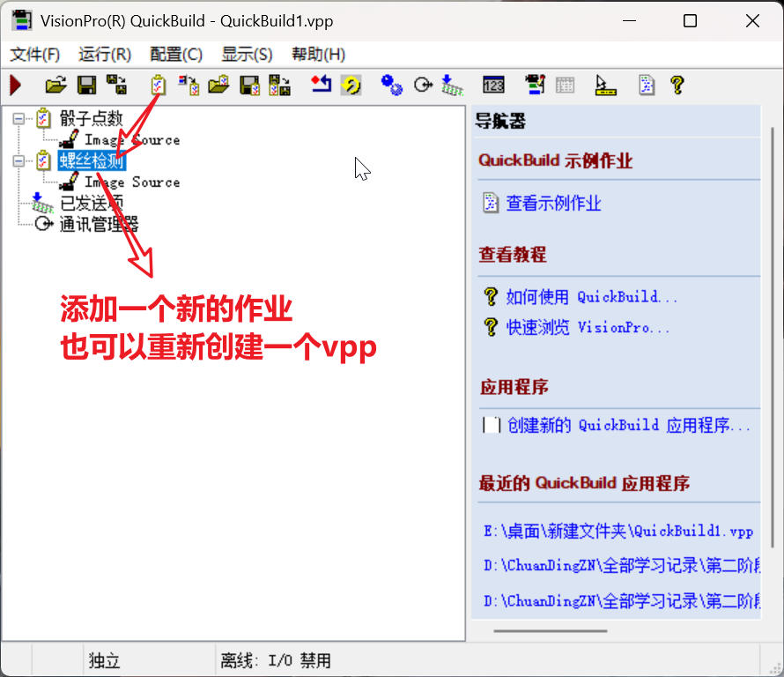Select 通讯管理器 in the tree
This screenshot has height=677, width=784.
tap(99, 224)
